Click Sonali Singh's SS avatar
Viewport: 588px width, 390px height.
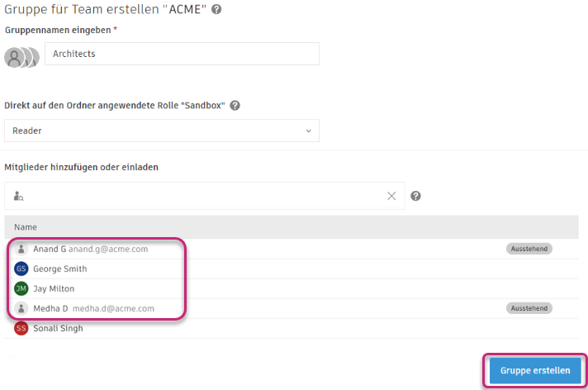[21, 328]
